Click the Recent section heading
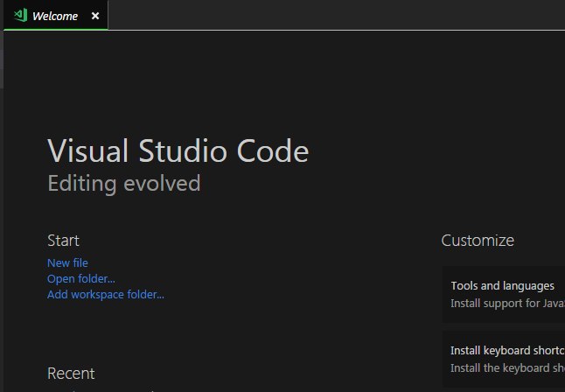Image resolution: width=565 pixels, height=392 pixels. 71,374
